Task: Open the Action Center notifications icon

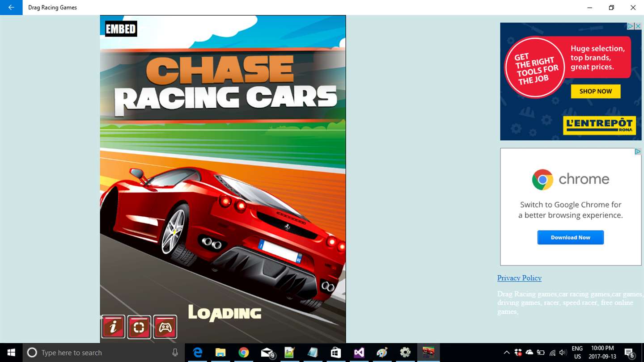Action: pos(630,353)
